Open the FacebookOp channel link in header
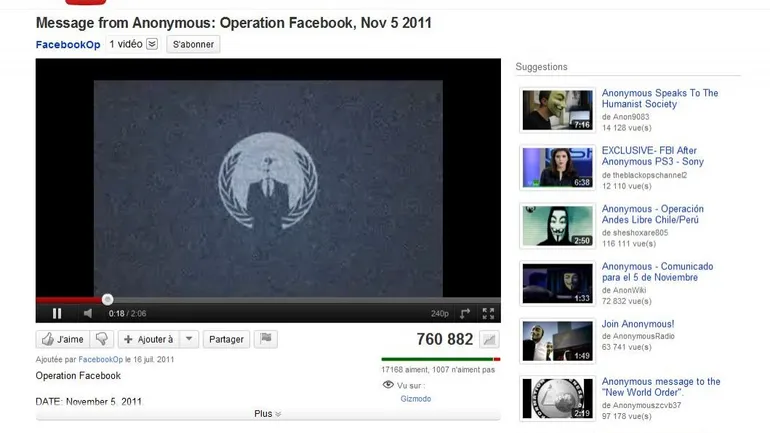Viewport: 770px width, 433px height. point(68,45)
